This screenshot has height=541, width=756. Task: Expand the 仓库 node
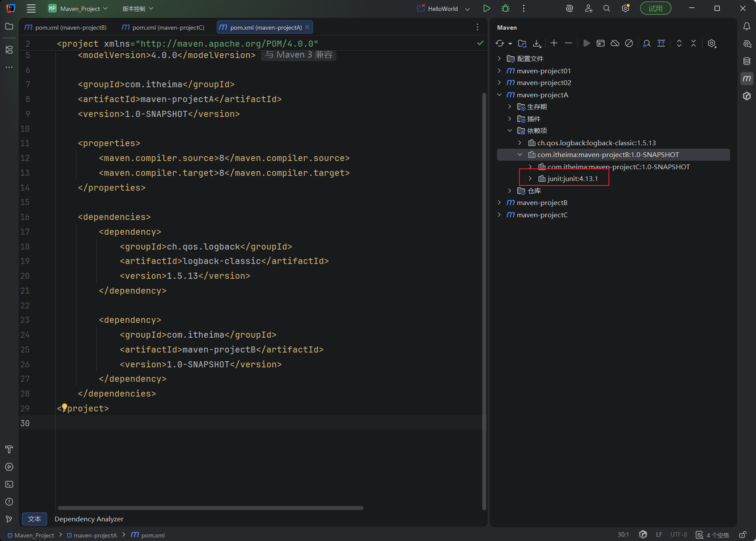[509, 191]
